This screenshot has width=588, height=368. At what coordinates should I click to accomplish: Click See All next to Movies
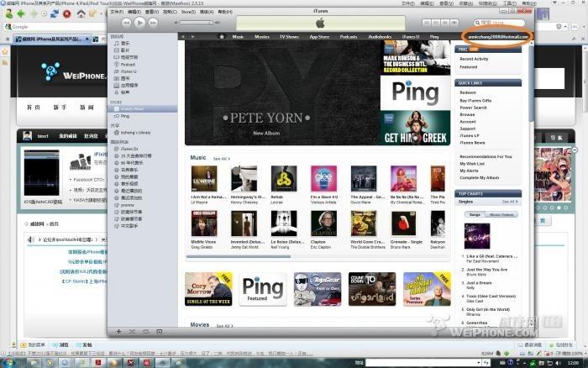[224, 326]
